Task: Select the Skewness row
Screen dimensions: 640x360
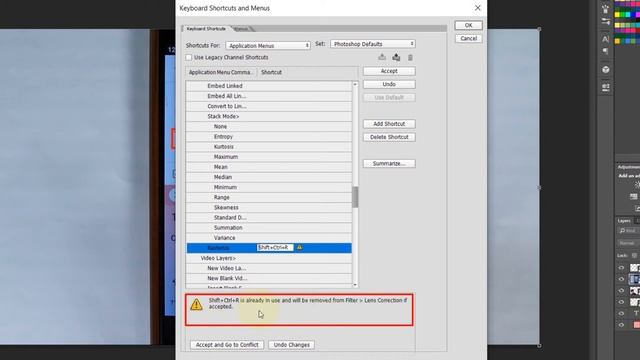Action: coord(269,207)
